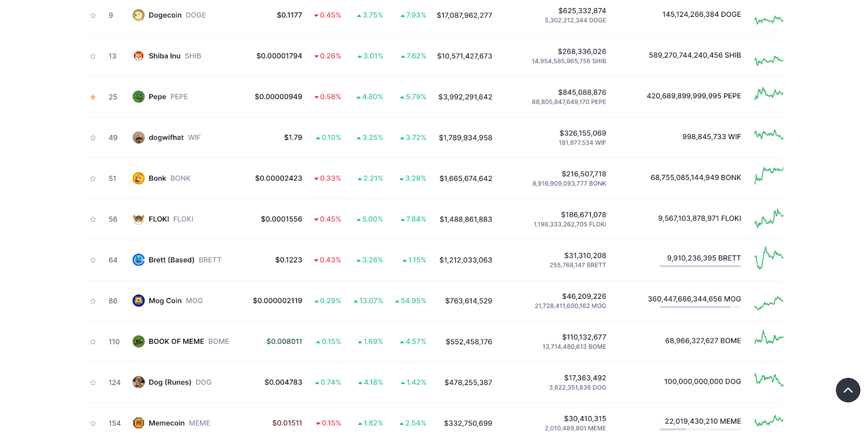Click Dogecoin price $0.1177
Image resolution: width=868 pixels, height=441 pixels.
pos(289,15)
